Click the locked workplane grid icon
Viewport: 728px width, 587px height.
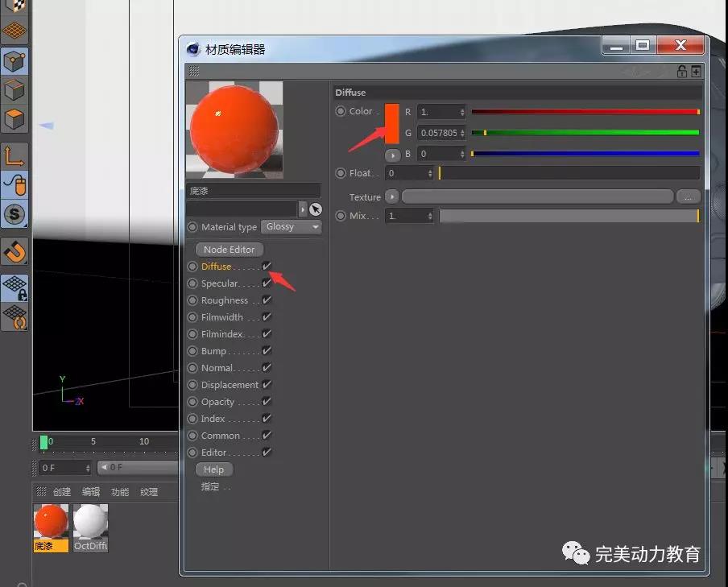coord(14,287)
